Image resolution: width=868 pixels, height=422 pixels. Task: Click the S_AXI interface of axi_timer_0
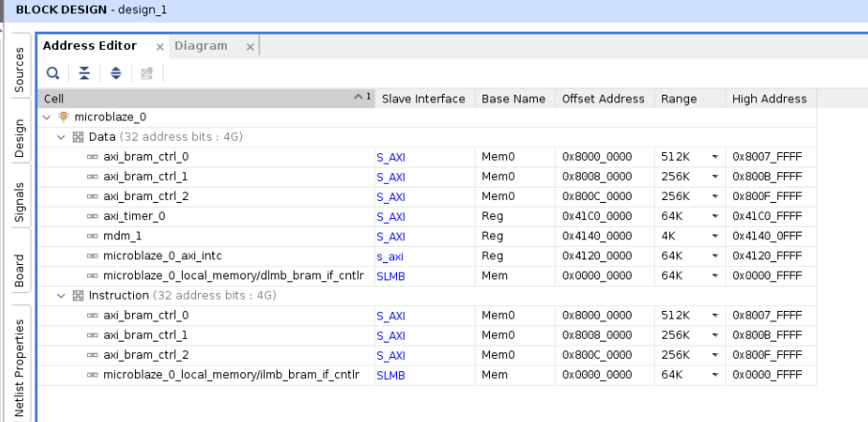coord(390,217)
